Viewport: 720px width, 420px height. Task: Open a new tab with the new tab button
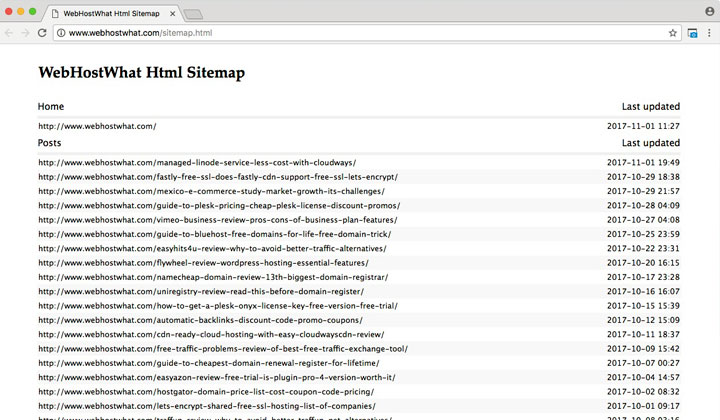[193, 15]
